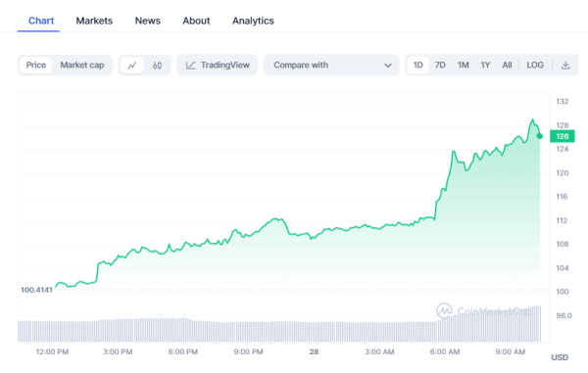Select All time range
Screen dimensions: 588x373
click(x=507, y=66)
